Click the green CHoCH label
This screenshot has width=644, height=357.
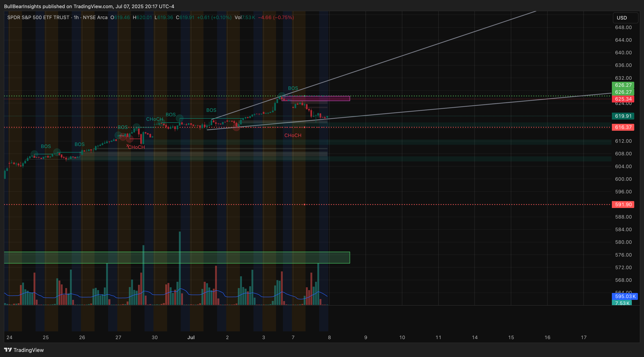pos(154,119)
